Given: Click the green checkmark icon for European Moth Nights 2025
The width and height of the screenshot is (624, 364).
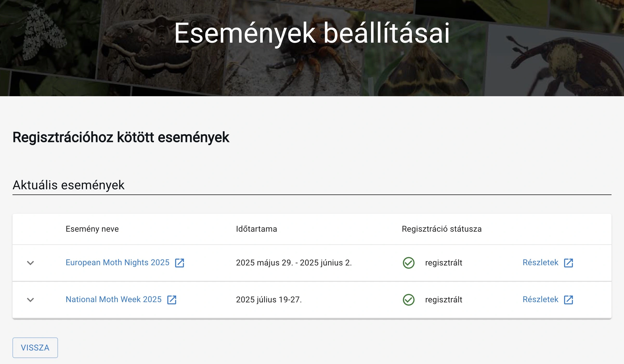Looking at the screenshot, I should pyautogui.click(x=408, y=263).
